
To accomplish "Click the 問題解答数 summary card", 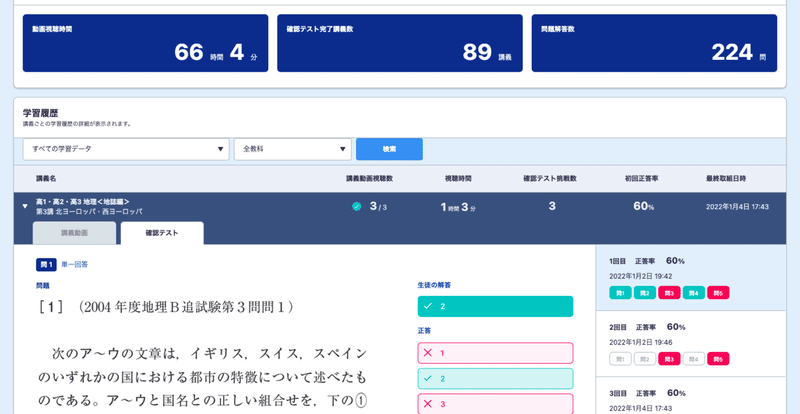I will 654,43.
